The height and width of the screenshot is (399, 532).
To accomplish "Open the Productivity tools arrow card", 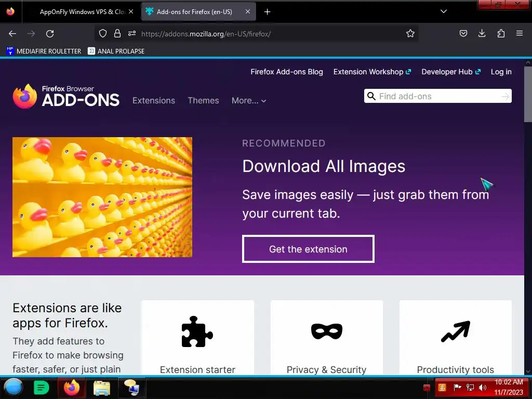I will click(x=455, y=338).
